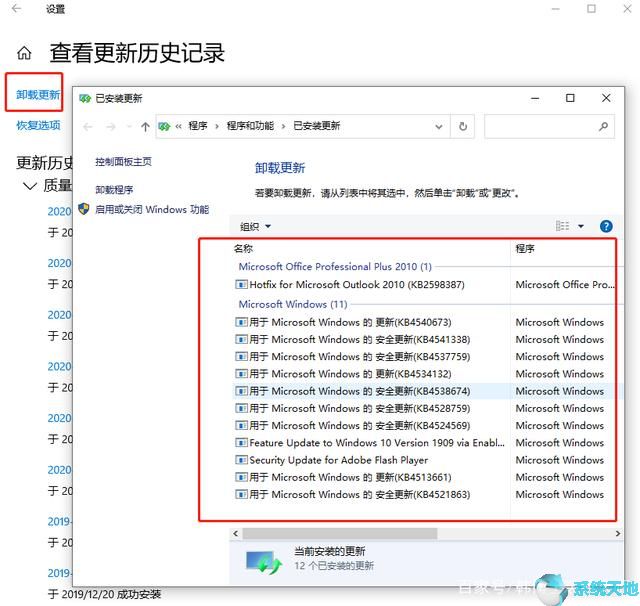Minimize the 已安装更新 window
Image resolution: width=640 pixels, height=606 pixels.
pyautogui.click(x=535, y=98)
